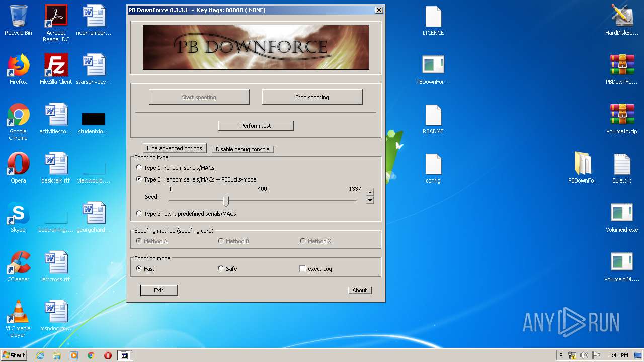Increase seed with up arrow
Image resolution: width=644 pixels, height=362 pixels.
[370, 192]
